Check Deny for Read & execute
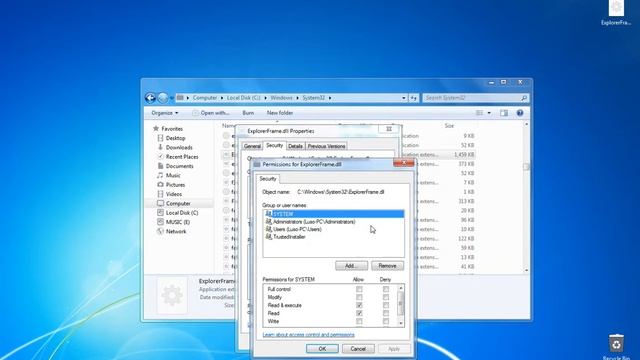This screenshot has height=360, width=640. [x=386, y=305]
